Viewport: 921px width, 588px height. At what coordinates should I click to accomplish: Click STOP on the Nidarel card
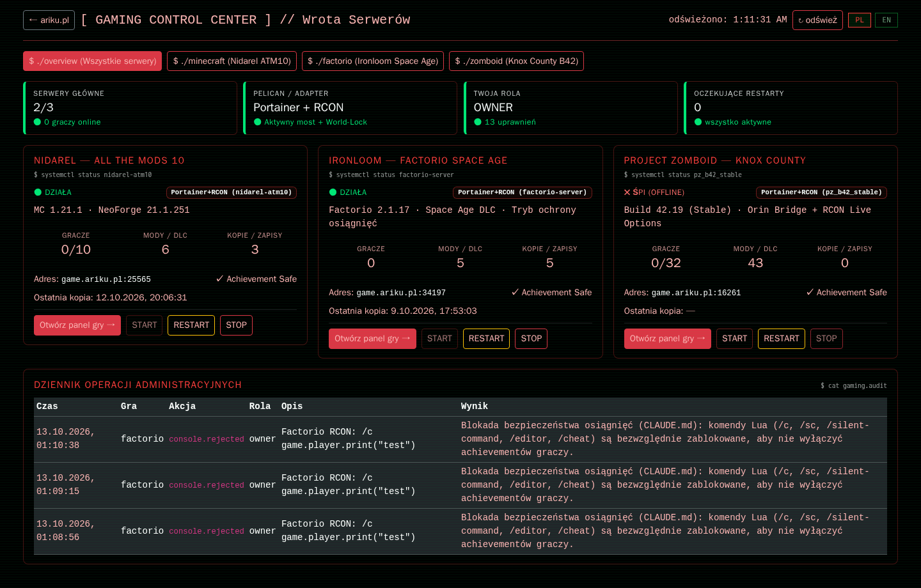(x=236, y=325)
